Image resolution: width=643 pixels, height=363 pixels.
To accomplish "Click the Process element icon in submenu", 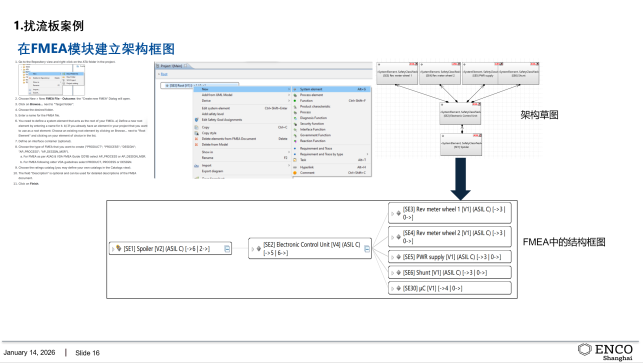I will coord(295,95).
